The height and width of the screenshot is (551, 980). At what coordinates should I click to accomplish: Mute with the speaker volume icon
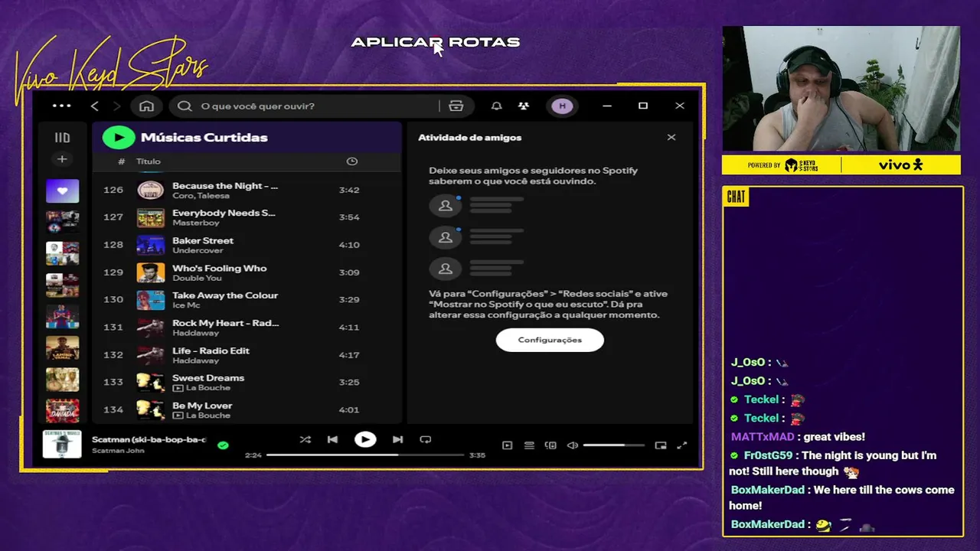(x=572, y=445)
